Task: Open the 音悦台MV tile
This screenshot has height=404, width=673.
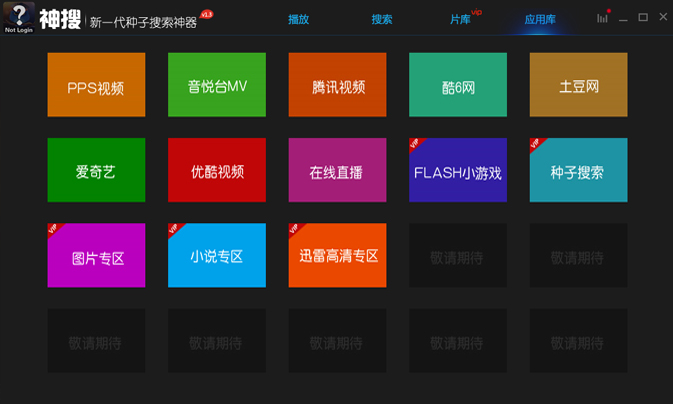Action: coord(217,85)
